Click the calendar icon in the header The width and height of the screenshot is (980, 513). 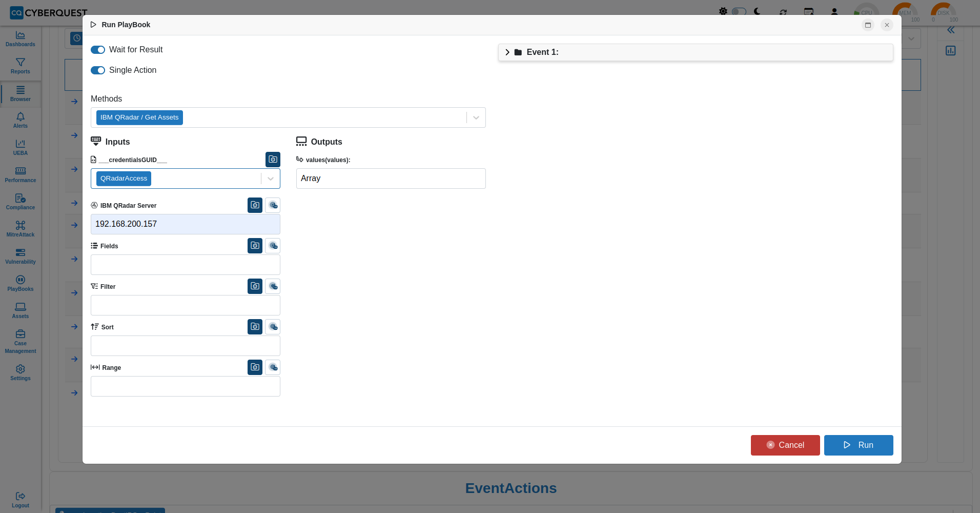pos(809,12)
